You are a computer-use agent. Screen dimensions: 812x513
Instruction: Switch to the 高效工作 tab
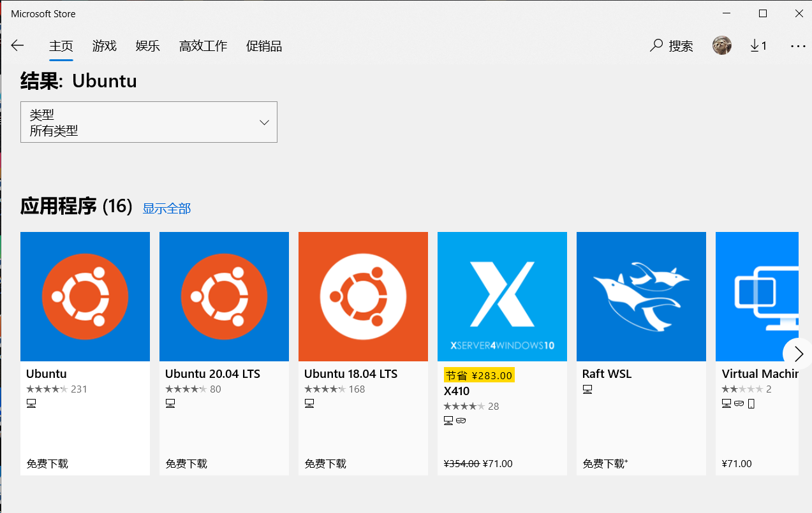pos(203,45)
